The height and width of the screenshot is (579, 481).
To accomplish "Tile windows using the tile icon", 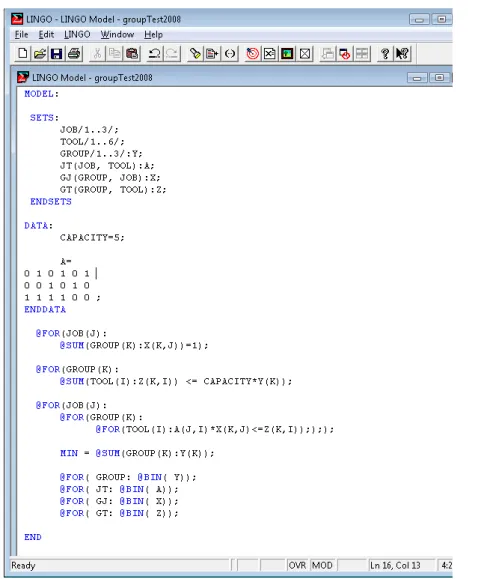I will (362, 54).
